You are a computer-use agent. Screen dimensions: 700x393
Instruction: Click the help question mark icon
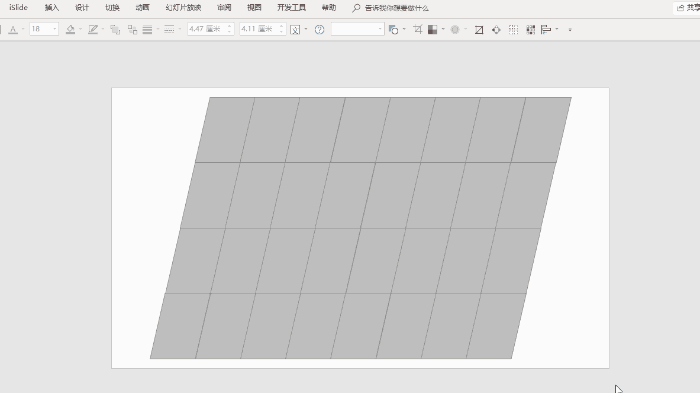[319, 29]
